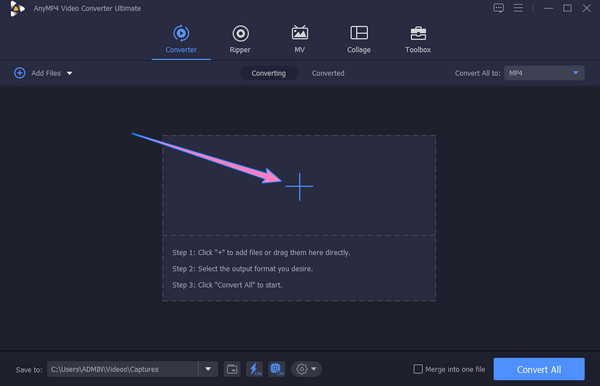
Task: Click the big plus to add files
Action: (299, 186)
